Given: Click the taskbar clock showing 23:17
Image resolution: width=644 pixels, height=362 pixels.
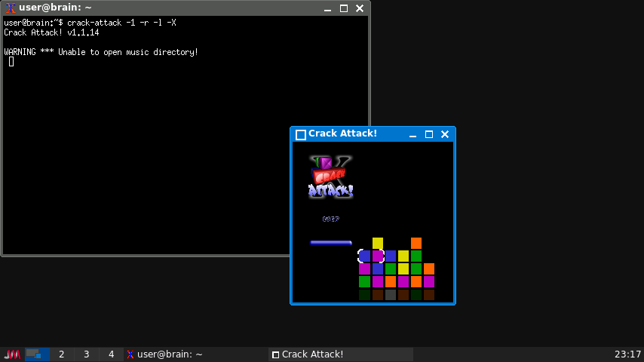Looking at the screenshot, I should (627, 354).
